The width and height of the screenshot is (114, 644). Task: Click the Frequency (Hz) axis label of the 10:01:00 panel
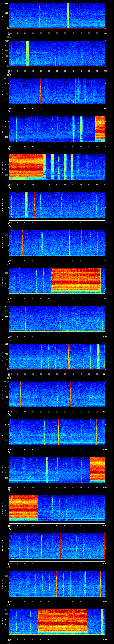pos(3,16)
